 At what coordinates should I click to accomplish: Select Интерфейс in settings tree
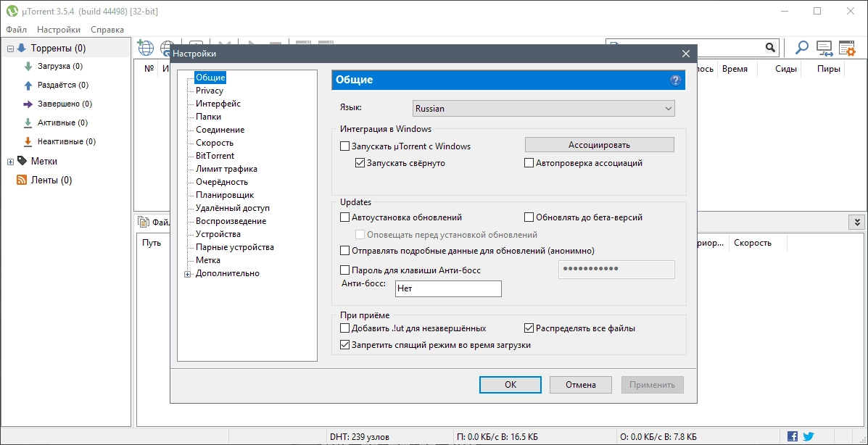tap(218, 104)
